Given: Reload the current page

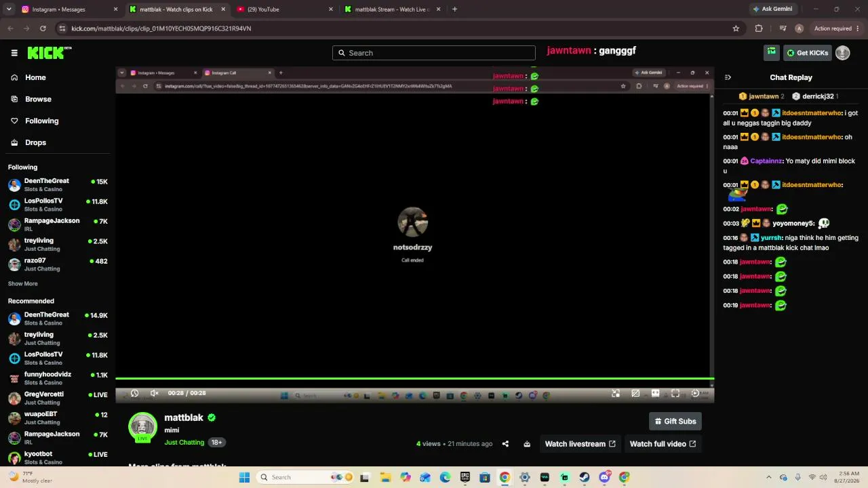Looking at the screenshot, I should (43, 28).
